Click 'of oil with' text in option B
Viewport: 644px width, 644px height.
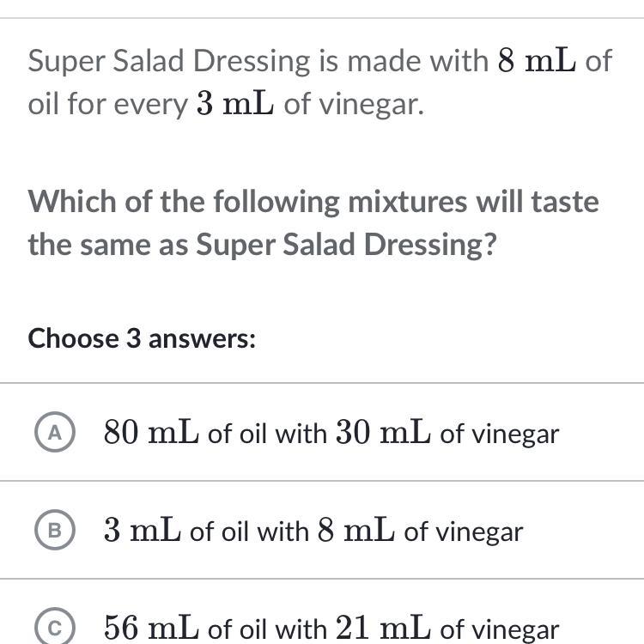click(x=249, y=532)
